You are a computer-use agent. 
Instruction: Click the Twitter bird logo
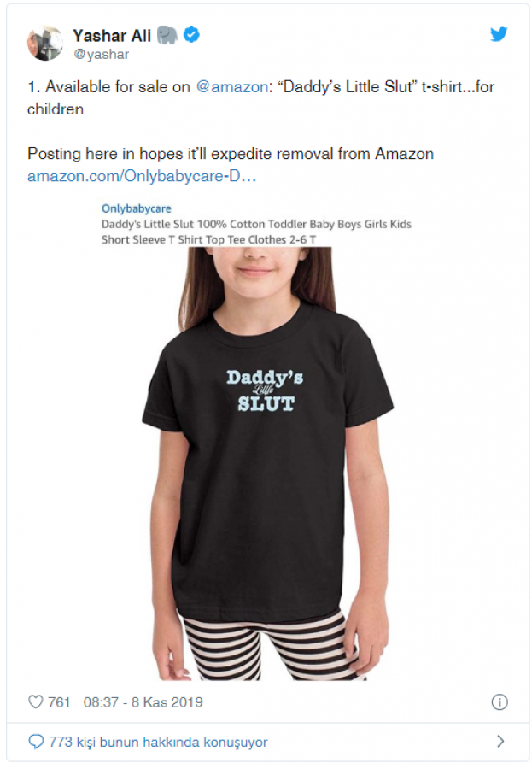pyautogui.click(x=498, y=34)
